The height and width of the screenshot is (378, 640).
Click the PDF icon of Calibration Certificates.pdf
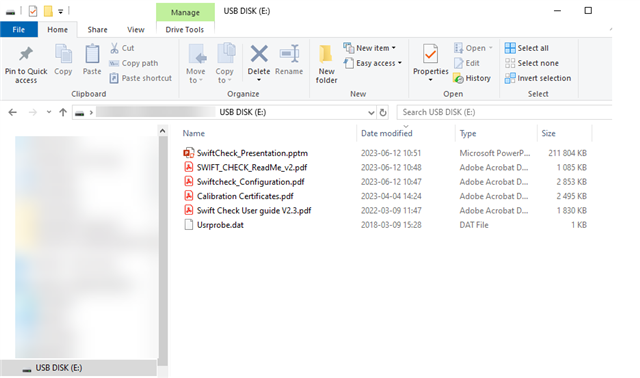point(189,196)
